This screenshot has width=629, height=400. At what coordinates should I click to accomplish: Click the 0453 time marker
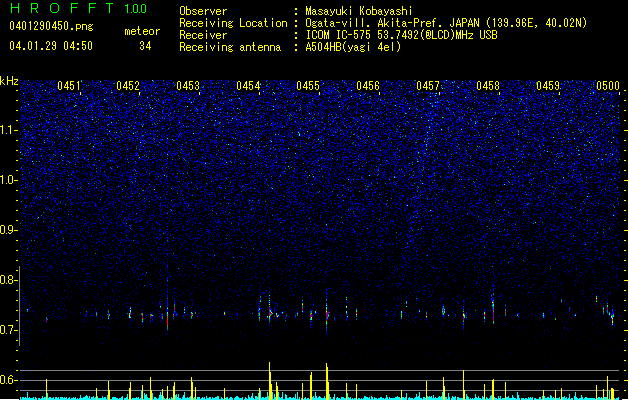click(x=188, y=85)
